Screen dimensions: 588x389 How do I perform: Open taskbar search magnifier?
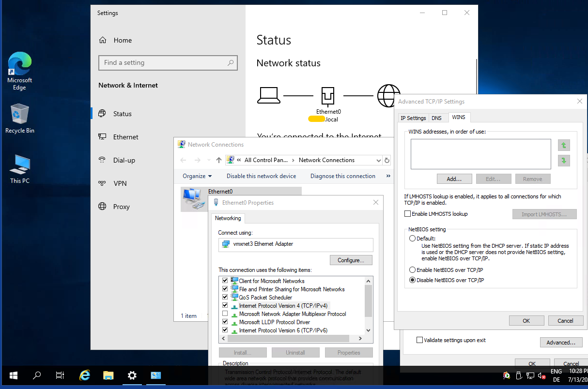(37, 375)
